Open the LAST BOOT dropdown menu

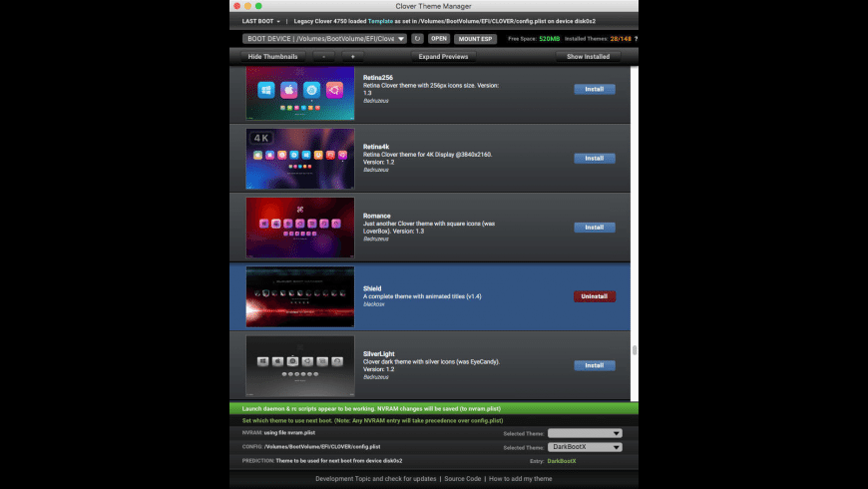click(260, 21)
